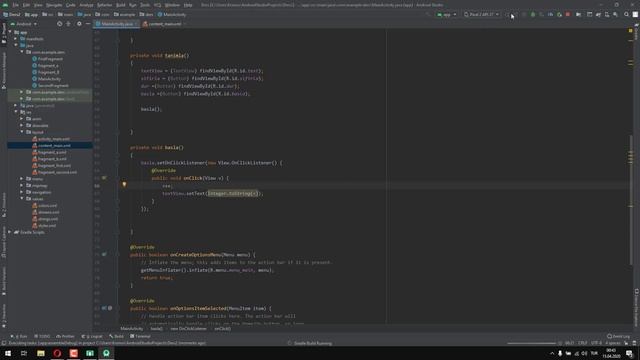
Task: Select FirstFragment class in project tree
Action: 50,59
